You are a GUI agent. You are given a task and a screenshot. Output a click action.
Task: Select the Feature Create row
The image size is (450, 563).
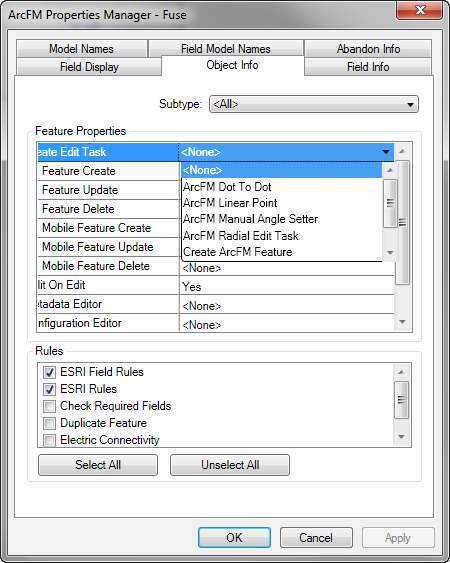[x=108, y=171]
